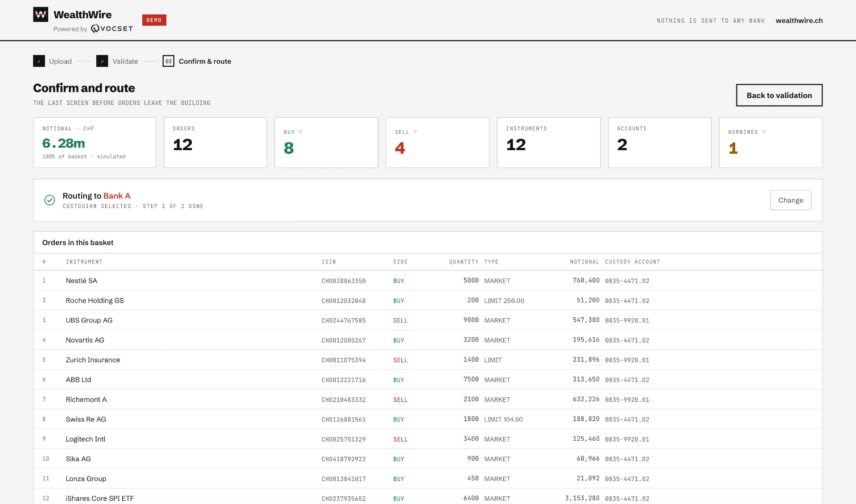The image size is (856, 504).
Task: Click the Vocset logo mark
Action: [x=95, y=29]
